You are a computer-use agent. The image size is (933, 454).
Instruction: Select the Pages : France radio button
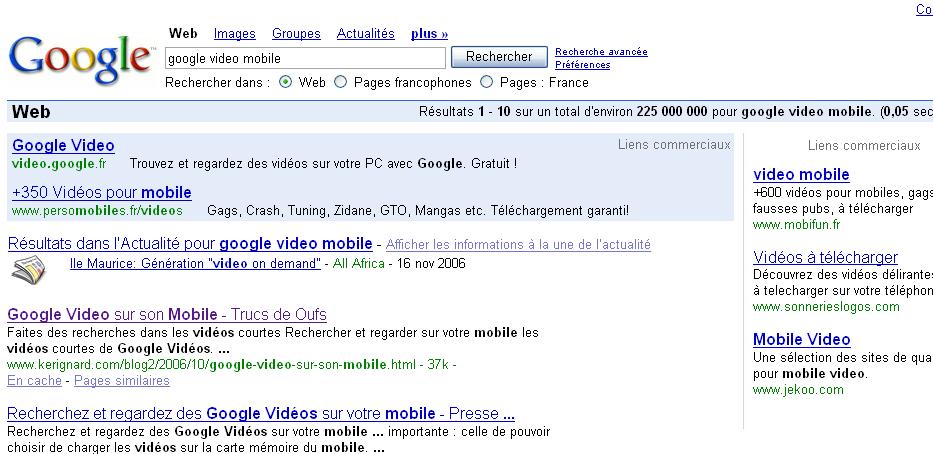[487, 82]
